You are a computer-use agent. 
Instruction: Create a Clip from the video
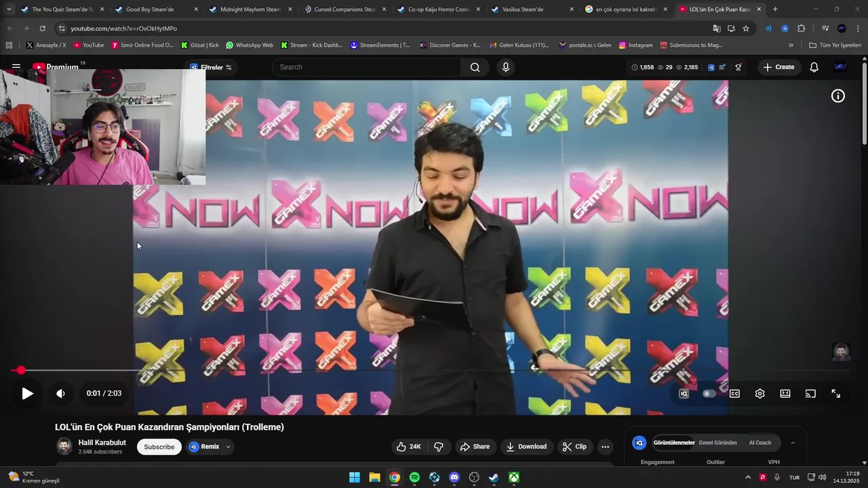[x=574, y=447]
